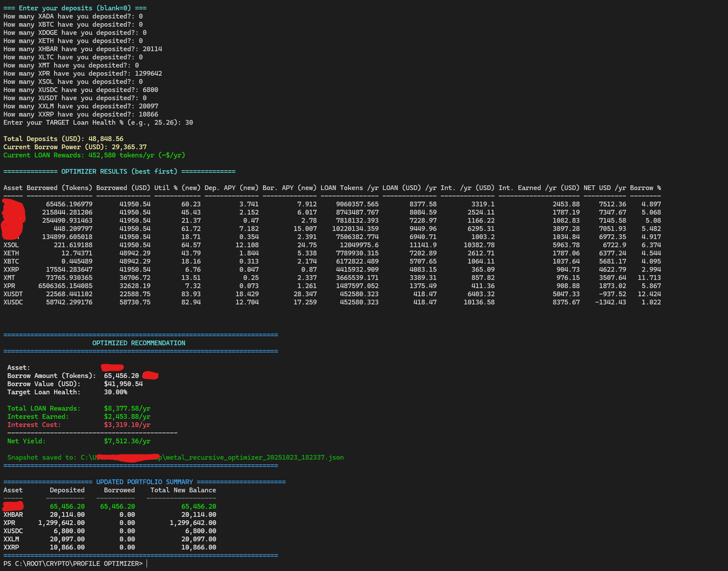Select Total LOAN Rewards amount $8,377.58/yr
The image size is (728, 571).
pyautogui.click(x=127, y=408)
